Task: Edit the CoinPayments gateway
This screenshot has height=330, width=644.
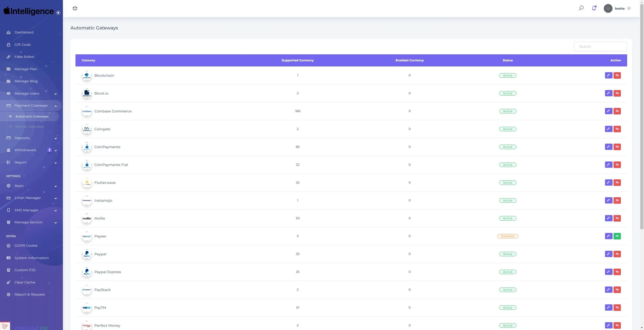Action: (609, 147)
